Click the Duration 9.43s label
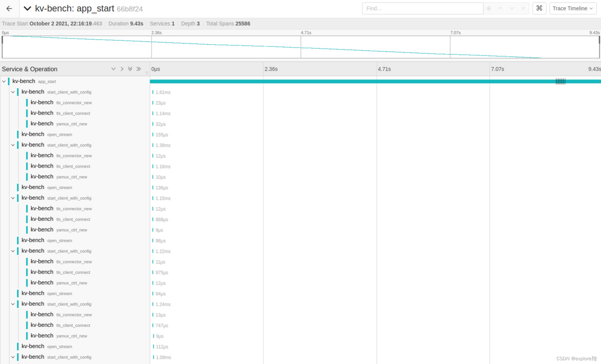This screenshot has height=364, width=601. click(x=126, y=23)
